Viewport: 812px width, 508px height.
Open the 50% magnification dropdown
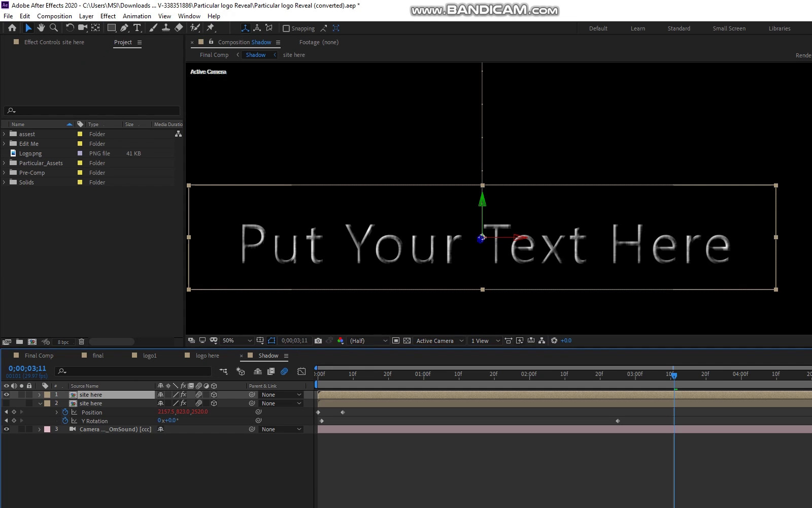pyautogui.click(x=236, y=340)
